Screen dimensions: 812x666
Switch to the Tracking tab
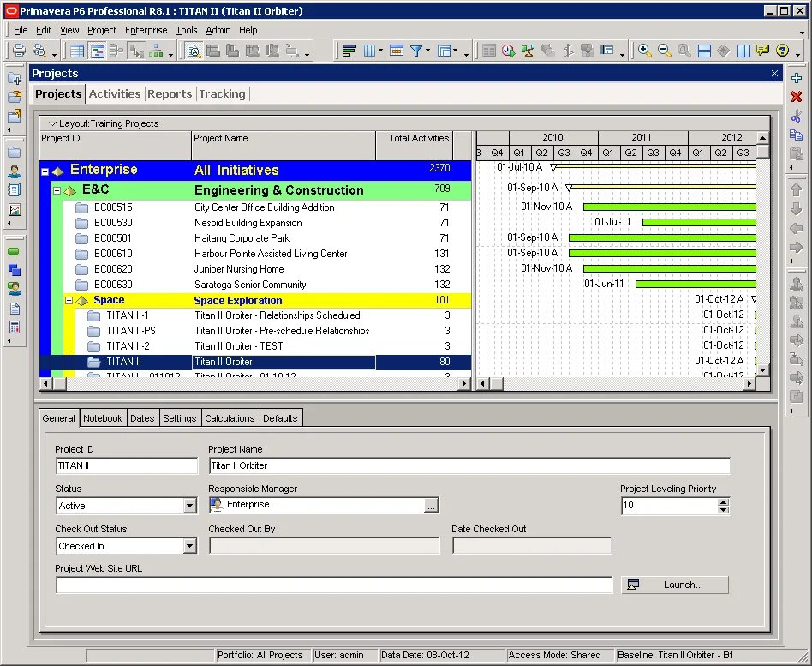[222, 93]
